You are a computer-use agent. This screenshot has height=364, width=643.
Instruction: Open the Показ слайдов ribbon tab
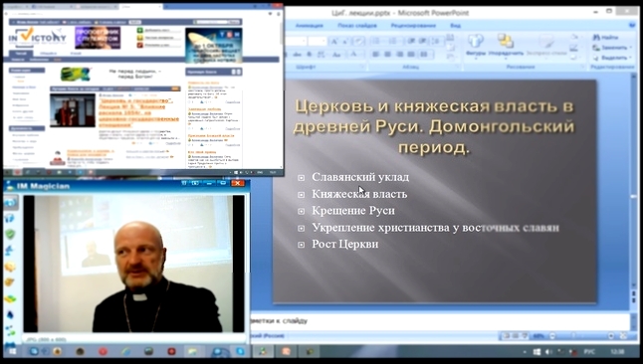point(357,26)
